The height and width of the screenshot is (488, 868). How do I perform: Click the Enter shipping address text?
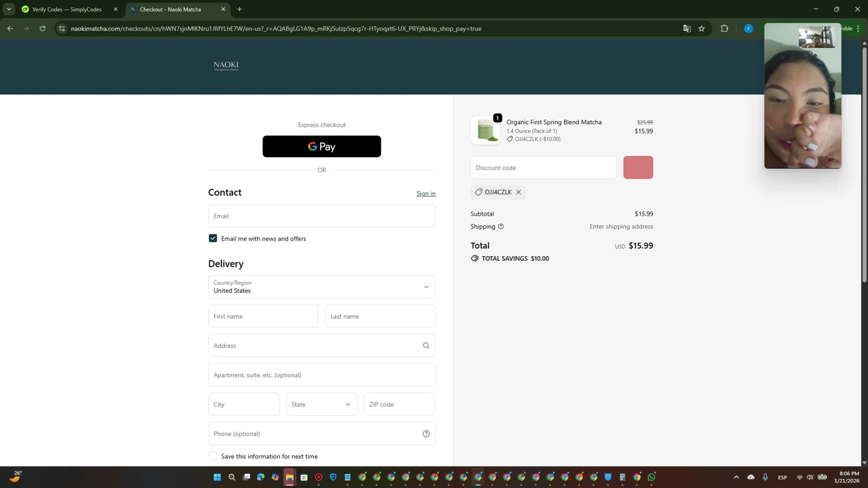point(621,227)
